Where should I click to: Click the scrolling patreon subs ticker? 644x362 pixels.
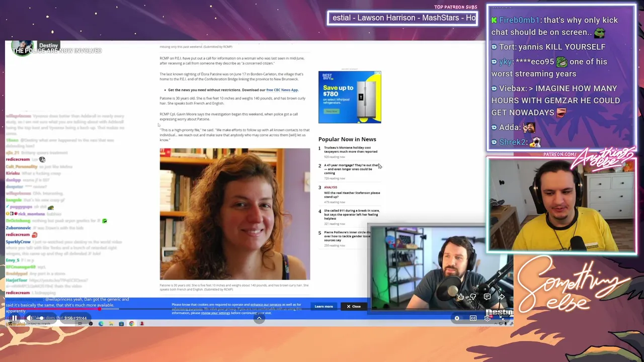403,18
